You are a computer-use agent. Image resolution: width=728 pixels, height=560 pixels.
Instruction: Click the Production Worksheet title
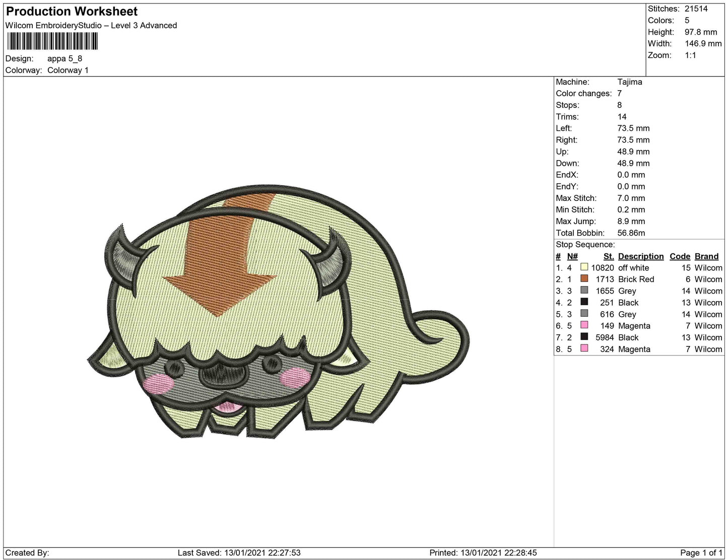72,12
